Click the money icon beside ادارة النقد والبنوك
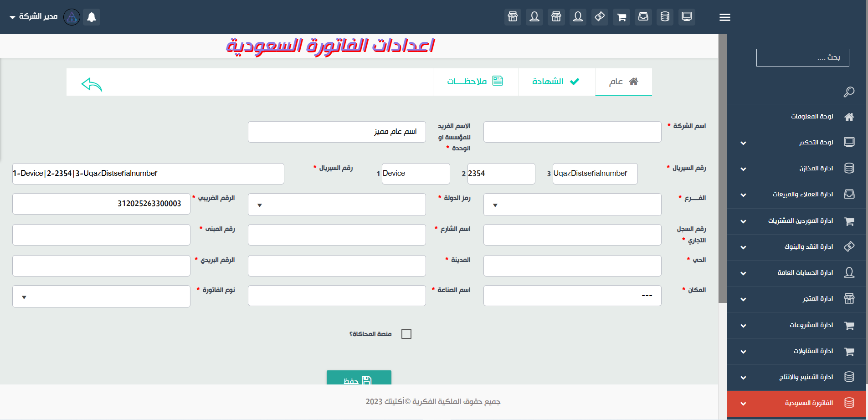868x420 pixels. [x=849, y=246]
